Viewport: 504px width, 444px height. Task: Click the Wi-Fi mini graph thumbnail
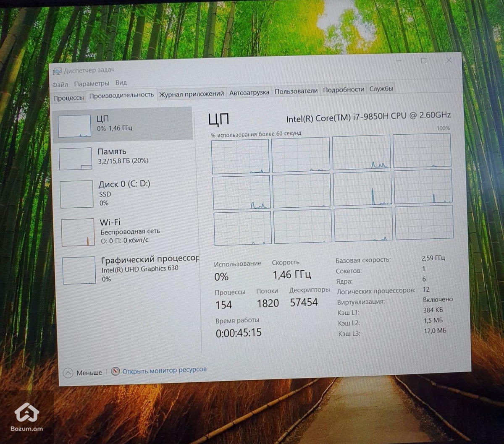pos(78,232)
